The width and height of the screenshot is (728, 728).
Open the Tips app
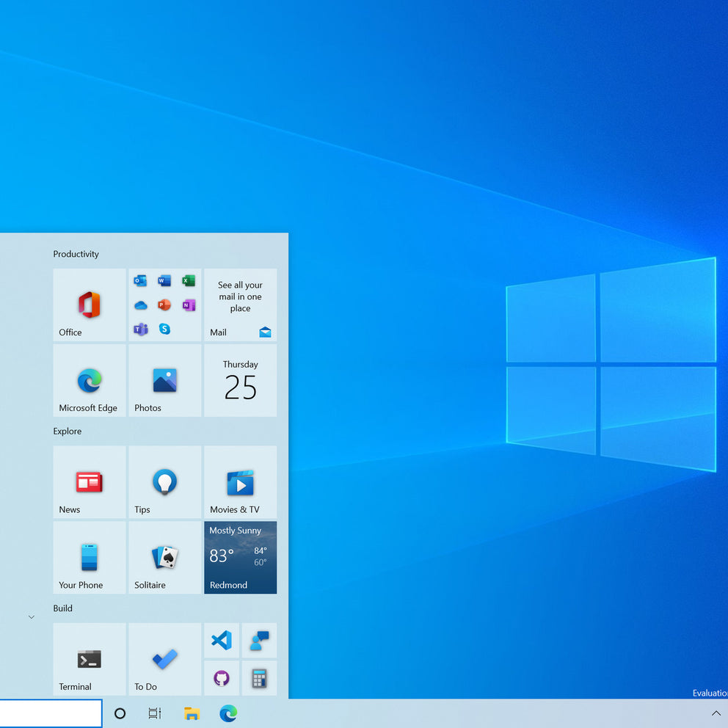pyautogui.click(x=164, y=482)
